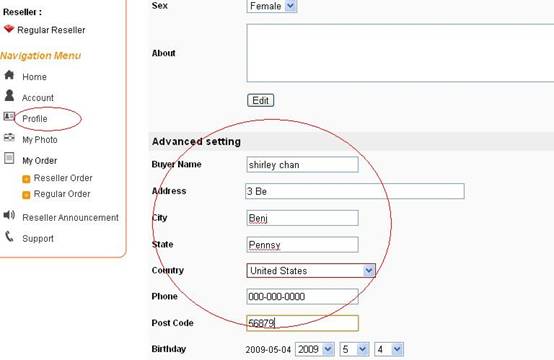This screenshot has height=360, width=554.
Task: Click the 2009-05-04 birthday text
Action: [x=268, y=350]
